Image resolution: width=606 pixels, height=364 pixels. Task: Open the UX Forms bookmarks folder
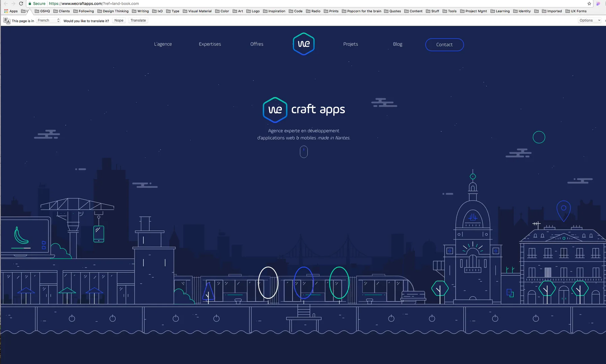pyautogui.click(x=576, y=11)
